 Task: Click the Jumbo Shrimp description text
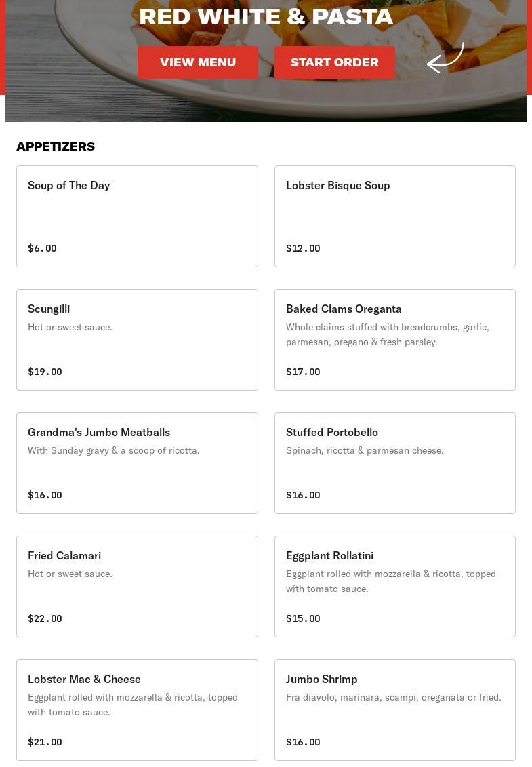point(393,697)
